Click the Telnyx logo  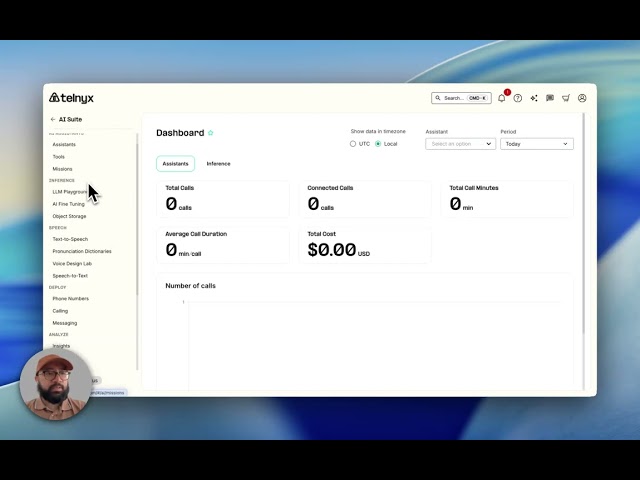point(71,98)
